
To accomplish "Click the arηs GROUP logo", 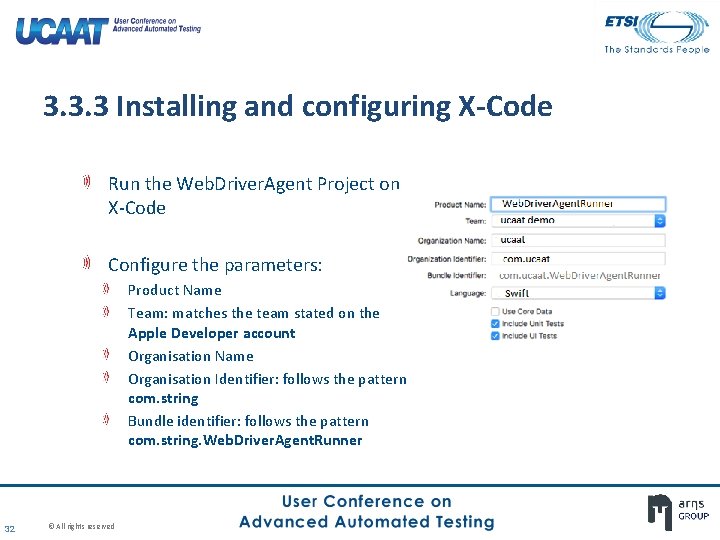I will (x=678, y=511).
